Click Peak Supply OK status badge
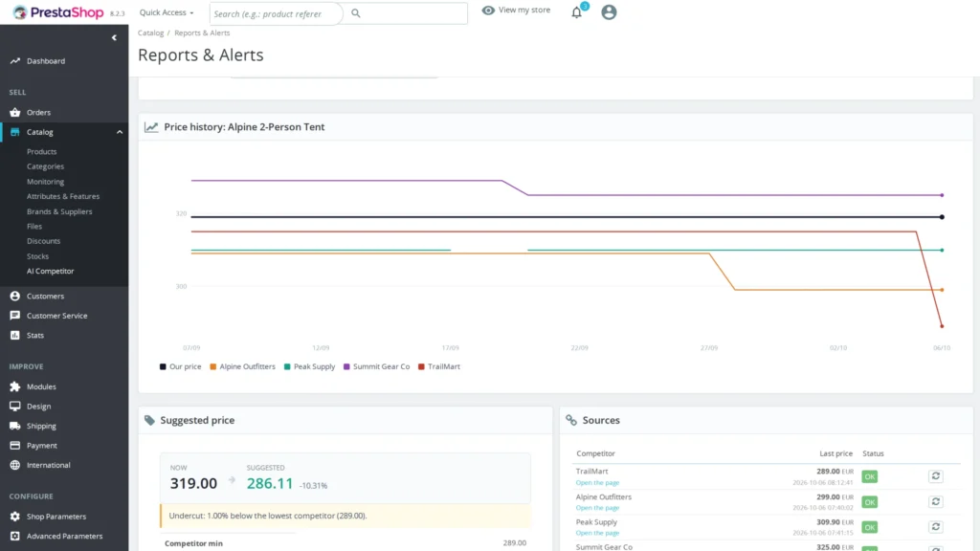 pos(869,527)
